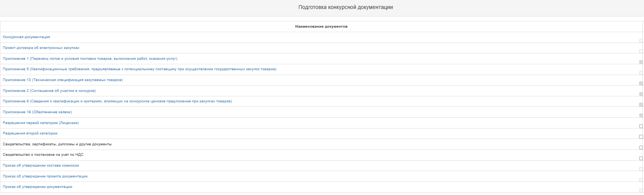Open Приложение 13 technical specification link
This screenshot has width=644, height=195.
[x=63, y=80]
